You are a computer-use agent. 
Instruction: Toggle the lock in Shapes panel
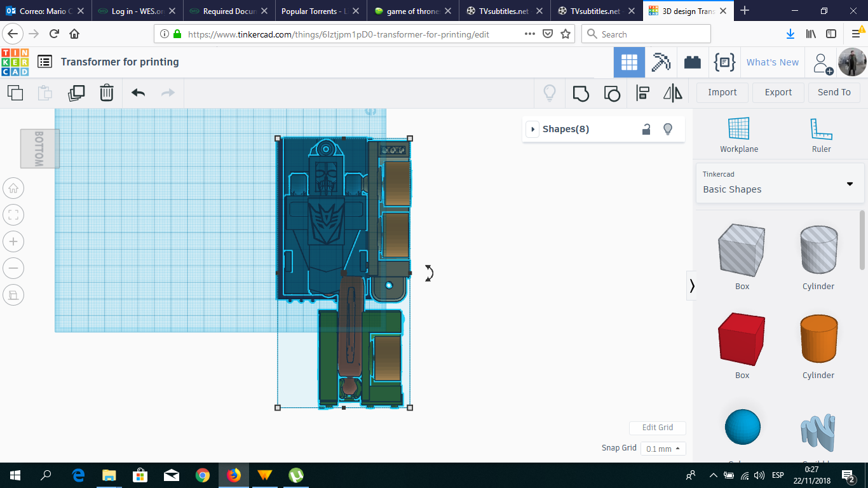click(x=646, y=129)
